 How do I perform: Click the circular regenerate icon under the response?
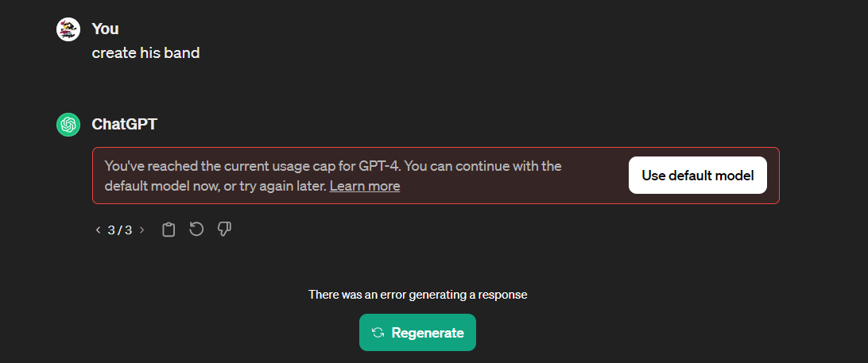[196, 230]
